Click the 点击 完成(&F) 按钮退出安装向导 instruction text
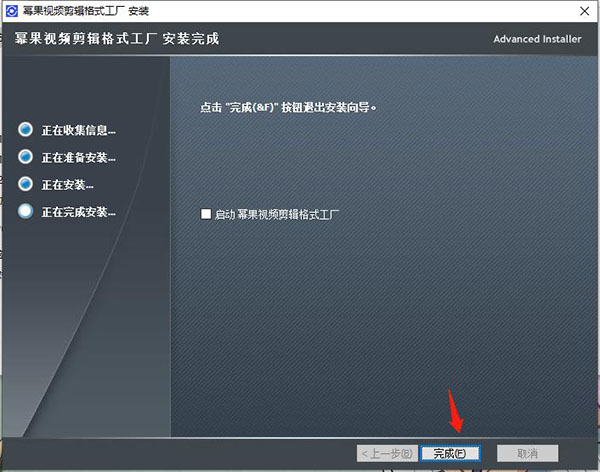 tap(288, 107)
